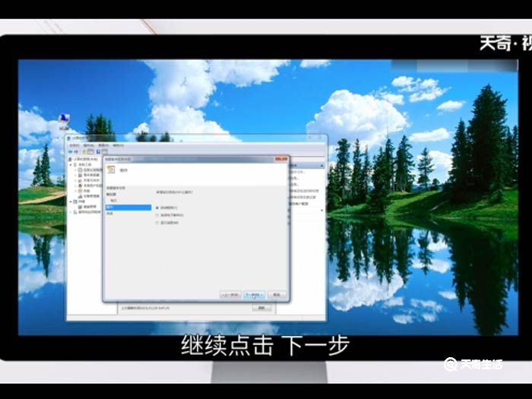532x399 pixels.
Task: Collapse the Actions pane header arrow
Action: [321, 166]
